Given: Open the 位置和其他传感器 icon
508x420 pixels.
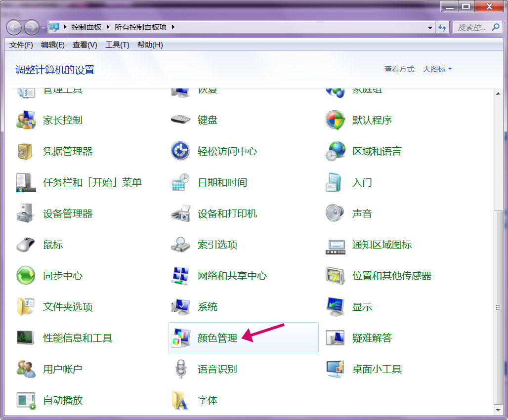Looking at the screenshot, I should coord(335,275).
